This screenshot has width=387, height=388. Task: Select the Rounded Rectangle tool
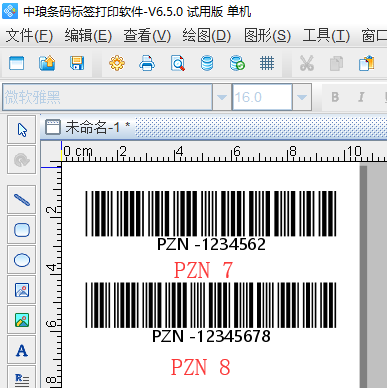[22, 230]
